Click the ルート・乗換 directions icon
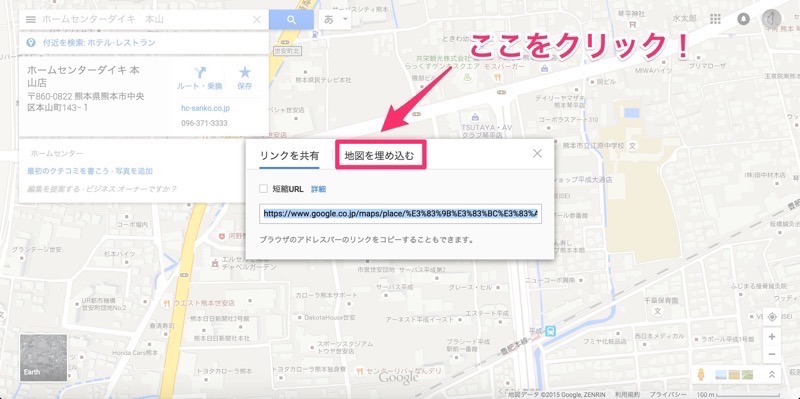 pos(199,73)
